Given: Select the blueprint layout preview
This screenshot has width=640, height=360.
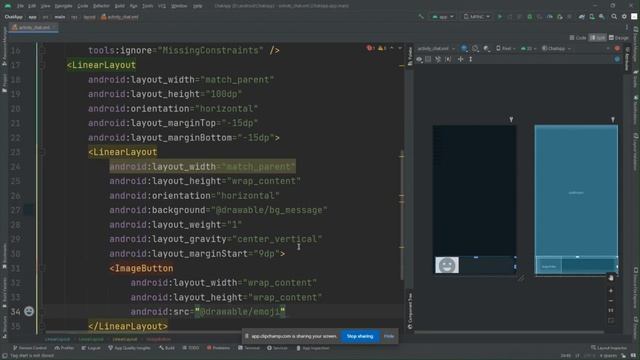Looking at the screenshot, I should [576, 200].
